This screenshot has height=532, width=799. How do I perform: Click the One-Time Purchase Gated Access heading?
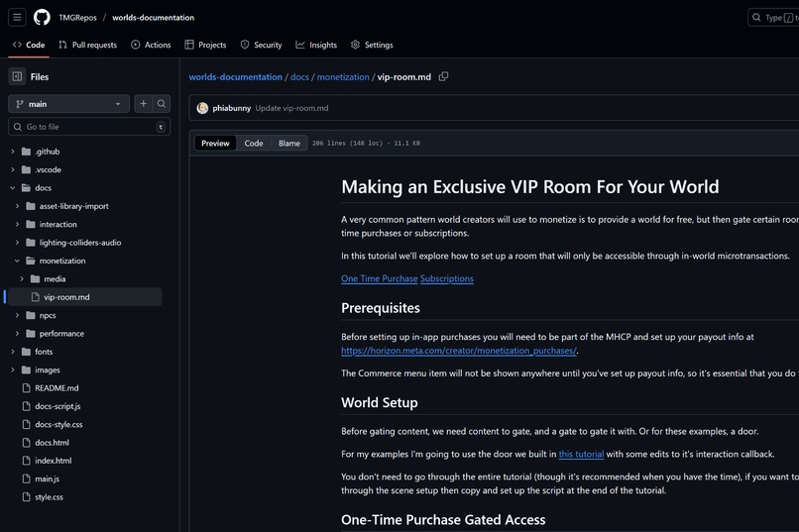(x=443, y=520)
